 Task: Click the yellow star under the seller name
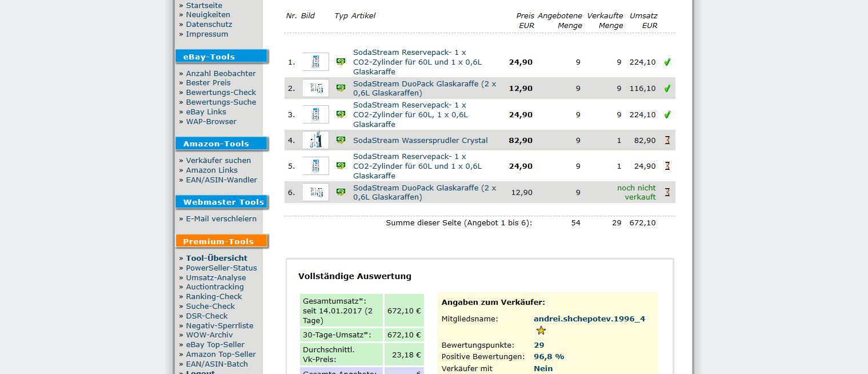[x=541, y=331]
